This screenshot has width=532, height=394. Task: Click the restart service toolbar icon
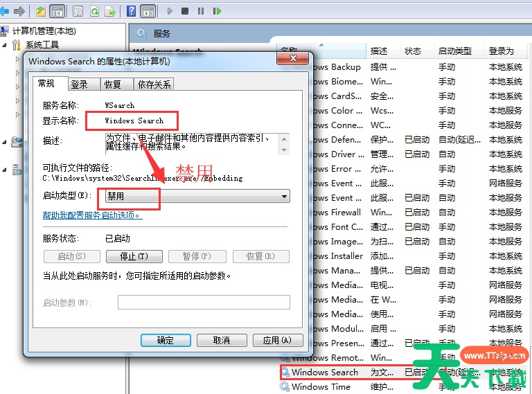coord(217,11)
